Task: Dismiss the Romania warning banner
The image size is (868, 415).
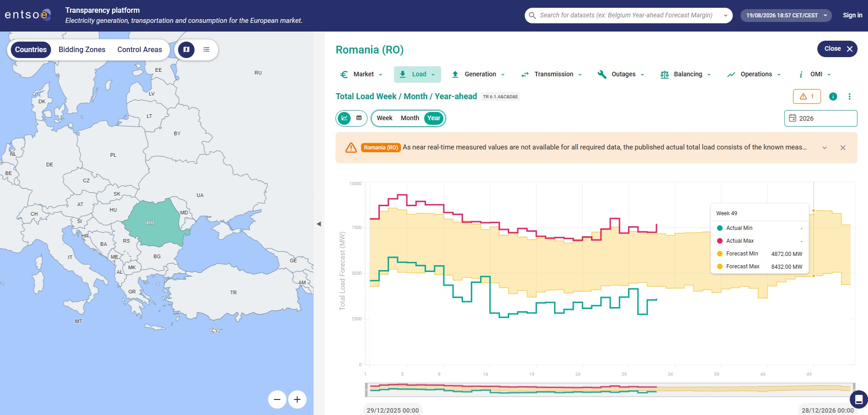Action: [843, 148]
